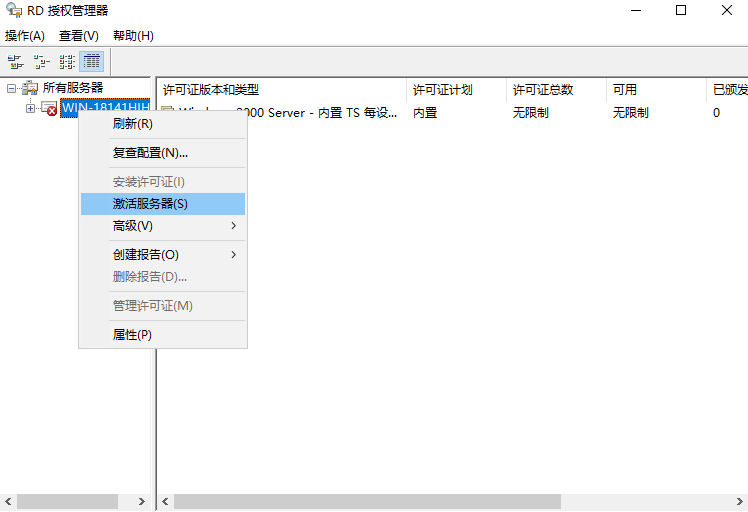Click the 内置 license program cell

425,113
